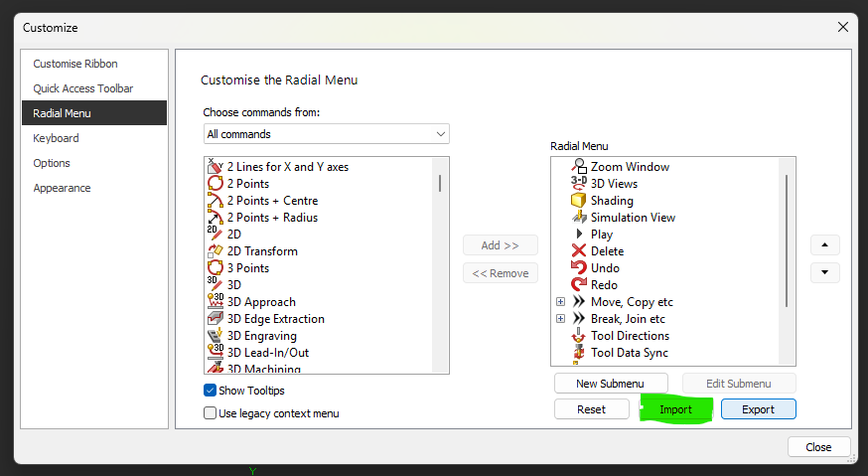Image resolution: width=868 pixels, height=476 pixels.
Task: Select the 3D Engraving command icon
Action: [216, 336]
